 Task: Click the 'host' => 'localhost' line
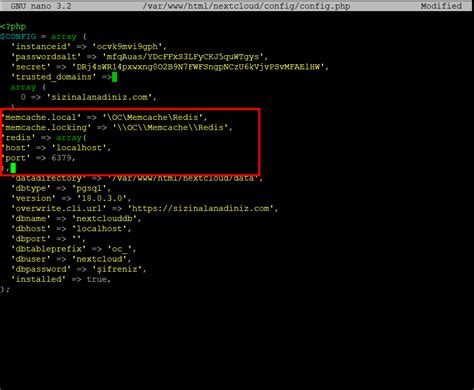click(56, 148)
